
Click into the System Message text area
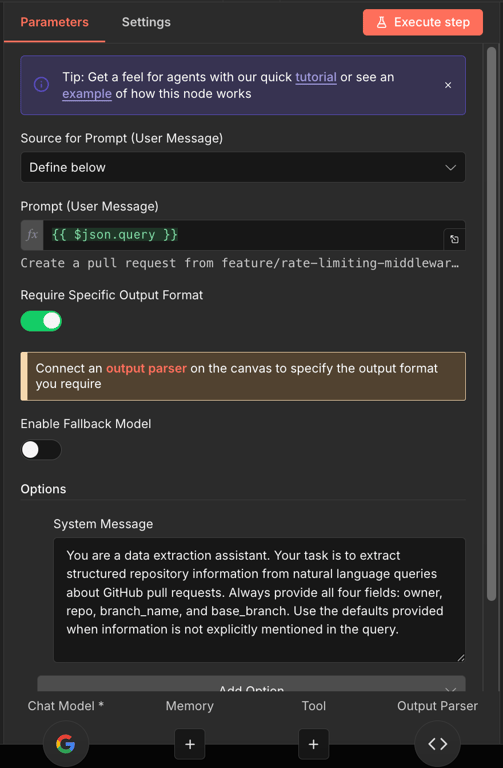click(259, 600)
